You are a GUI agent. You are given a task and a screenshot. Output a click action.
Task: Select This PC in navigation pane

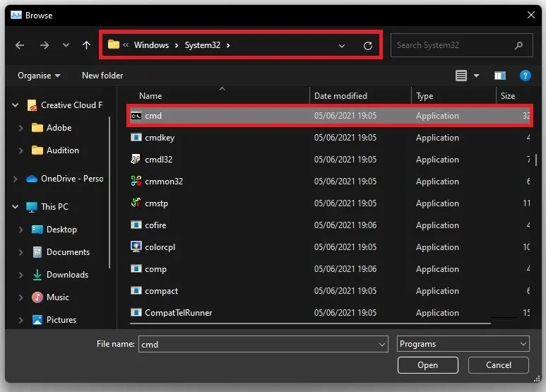47,207
